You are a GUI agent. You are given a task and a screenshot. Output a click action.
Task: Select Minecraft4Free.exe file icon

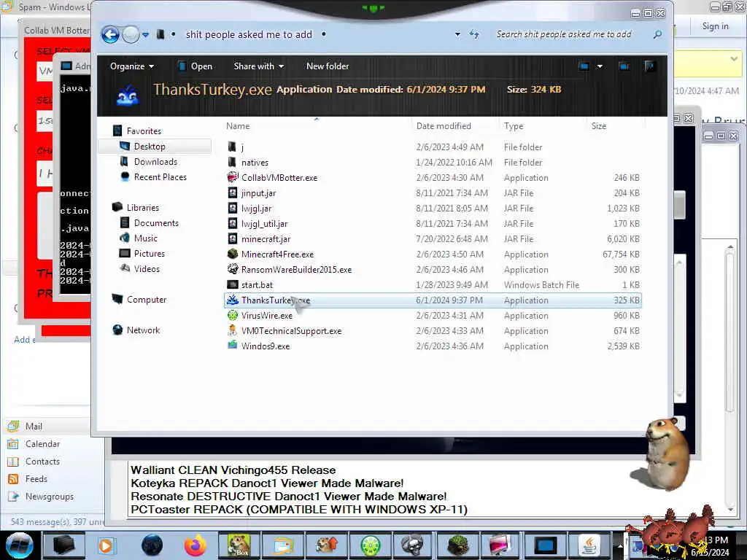pyautogui.click(x=233, y=254)
